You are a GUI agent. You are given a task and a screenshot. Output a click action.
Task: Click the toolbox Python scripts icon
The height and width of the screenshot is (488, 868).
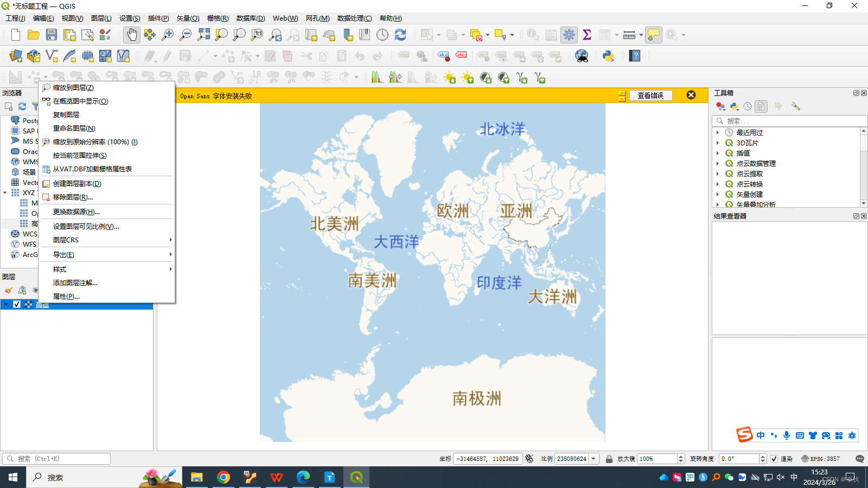(734, 106)
